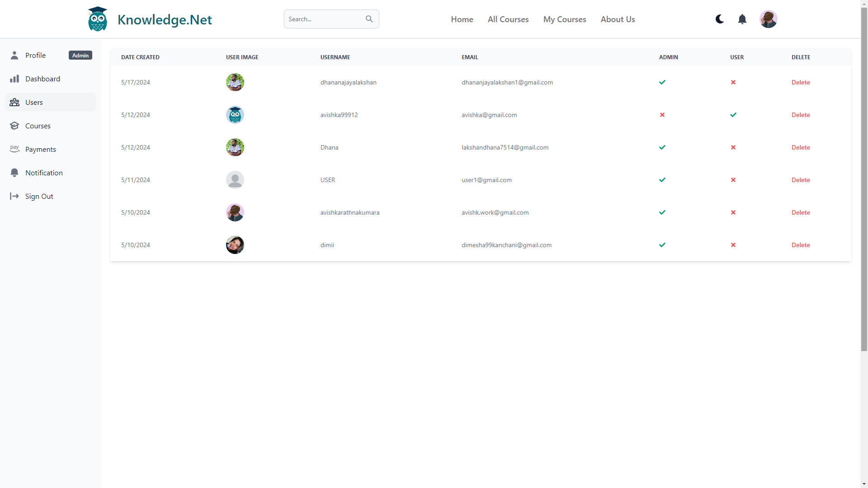Toggle user status for dhananajayalakshan
This screenshot has width=868, height=488.
click(733, 82)
